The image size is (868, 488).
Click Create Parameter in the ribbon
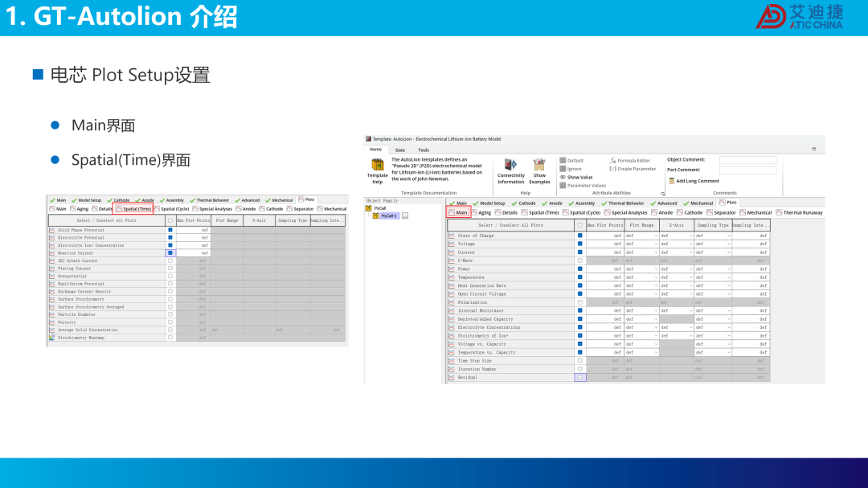coord(633,169)
